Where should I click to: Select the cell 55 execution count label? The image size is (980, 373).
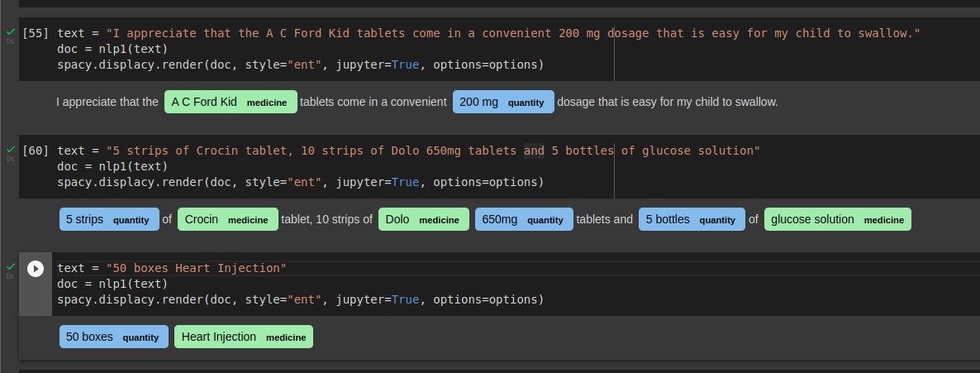click(36, 33)
